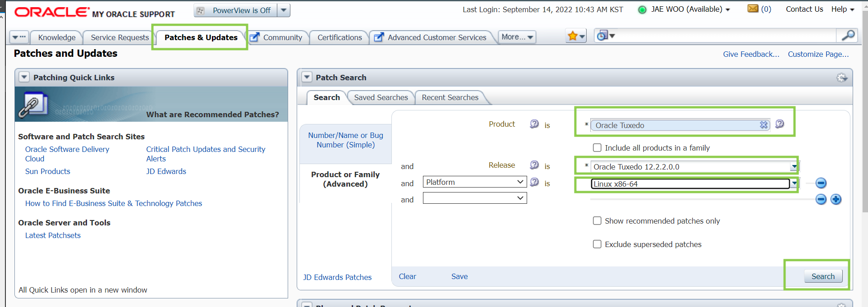Check Exclude superseded patches
This screenshot has width=868, height=307.
(x=597, y=244)
